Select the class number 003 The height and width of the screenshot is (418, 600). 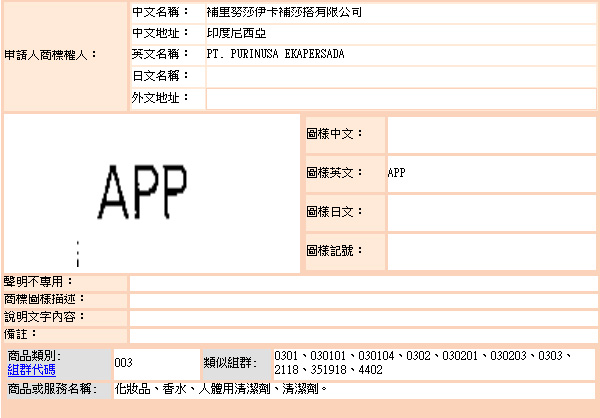pyautogui.click(x=124, y=362)
